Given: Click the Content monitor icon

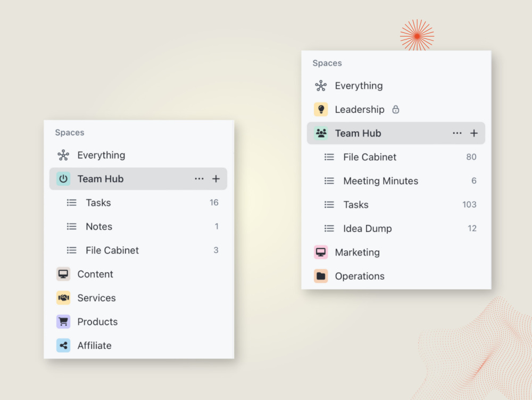Looking at the screenshot, I should (x=63, y=274).
